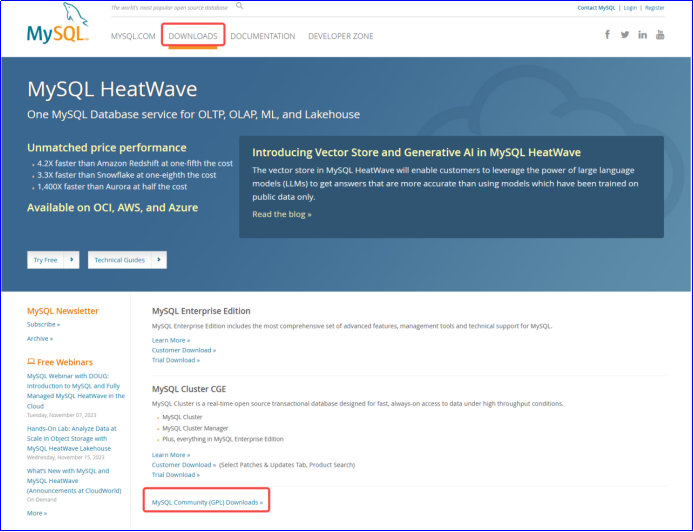The height and width of the screenshot is (532, 694).
Task: Open Cluster CGE Customer Download link
Action: pyautogui.click(x=184, y=465)
